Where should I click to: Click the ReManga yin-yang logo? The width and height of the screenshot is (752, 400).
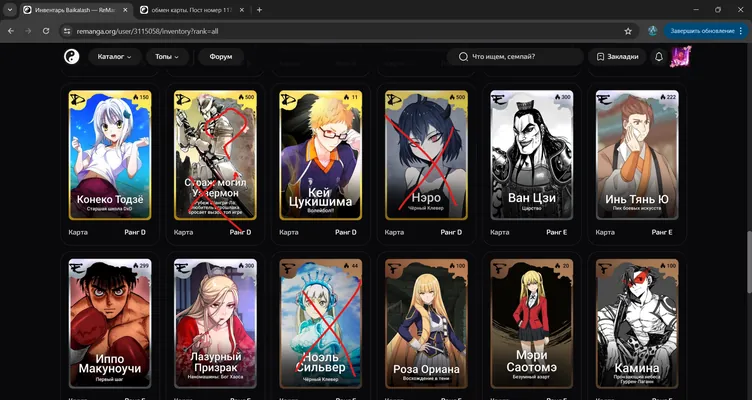click(71, 57)
